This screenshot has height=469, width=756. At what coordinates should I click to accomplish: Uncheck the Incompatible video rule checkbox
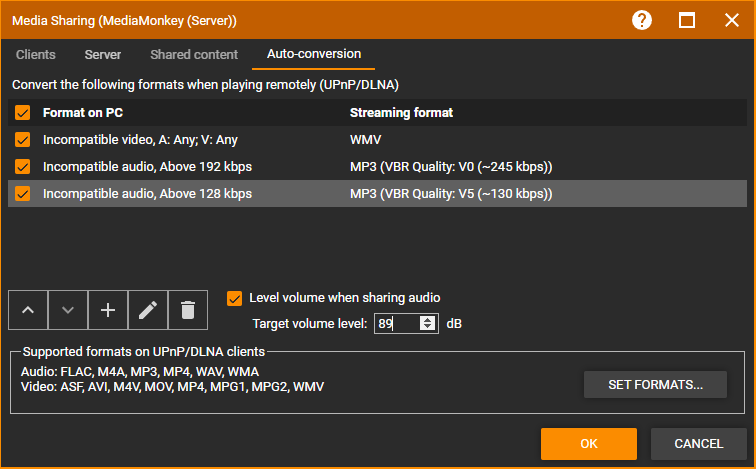(23, 140)
